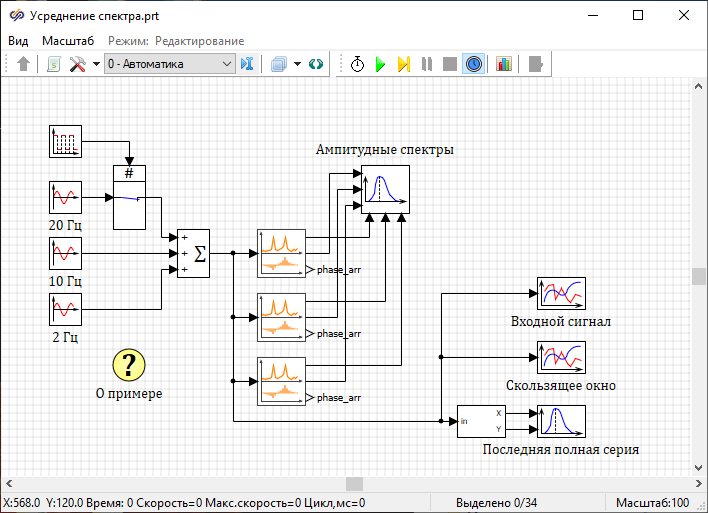Expand the arrow next to the tools icon
The height and width of the screenshot is (513, 708).
(96, 64)
